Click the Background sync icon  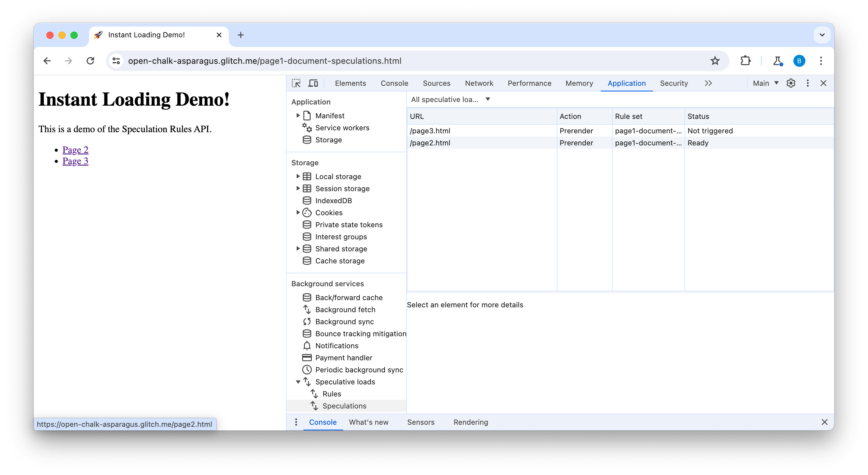tap(307, 321)
